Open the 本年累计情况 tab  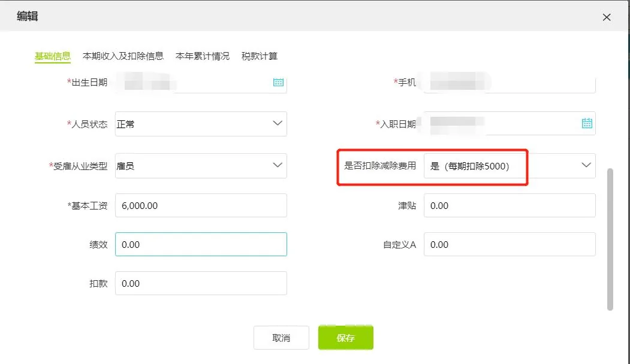point(203,56)
